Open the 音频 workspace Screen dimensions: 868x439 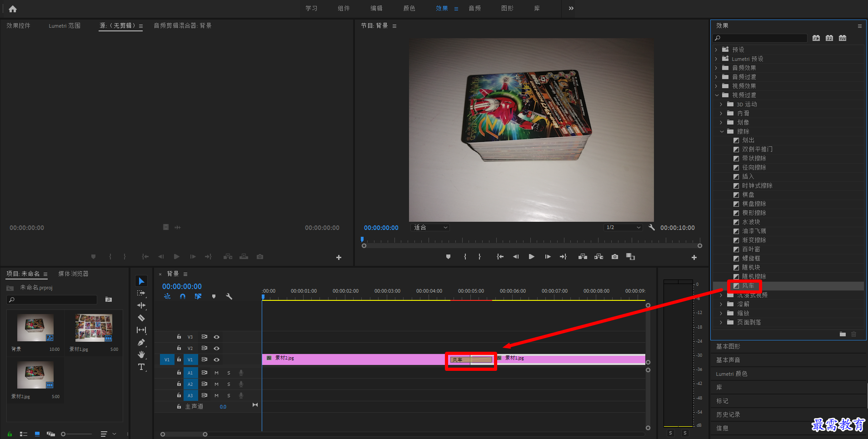[474, 8]
